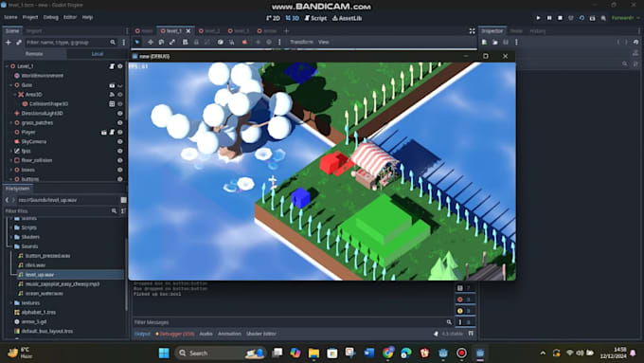
Task: Click Inspector load resource folder icon
Action: click(x=495, y=42)
